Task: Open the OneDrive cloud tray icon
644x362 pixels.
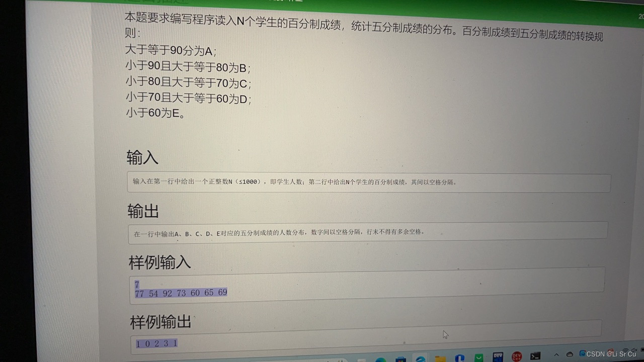Action: [x=570, y=354]
